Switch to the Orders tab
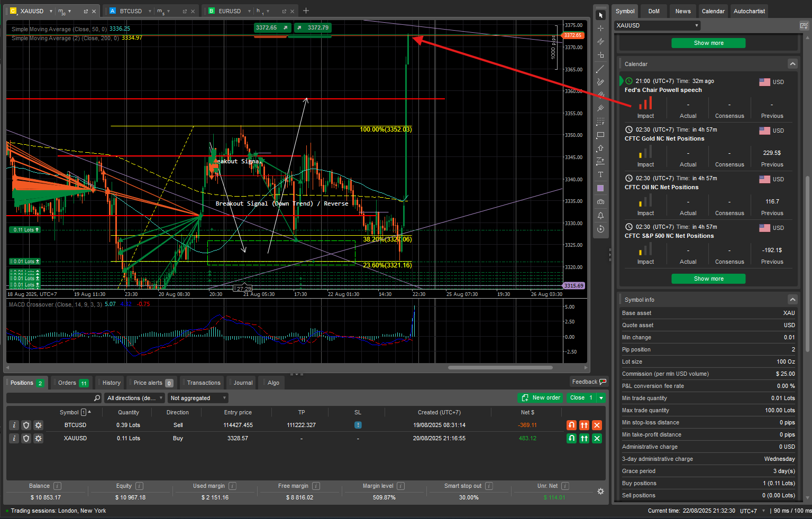Screen dimensions: 812x519 click(72, 383)
